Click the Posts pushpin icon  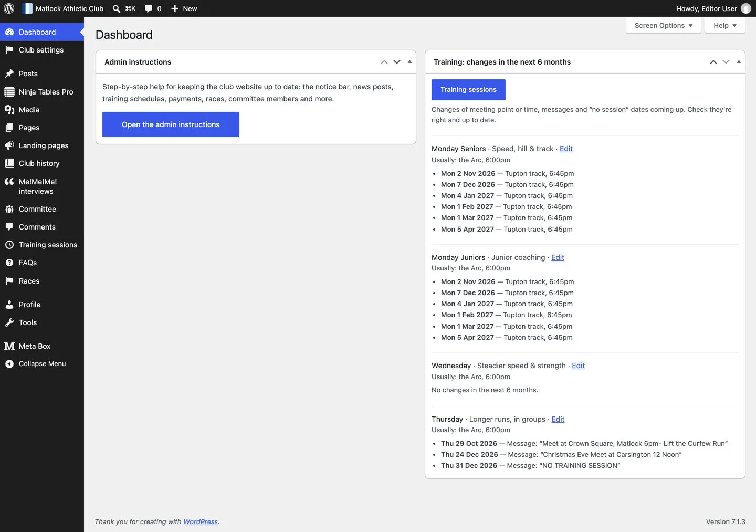[9, 74]
